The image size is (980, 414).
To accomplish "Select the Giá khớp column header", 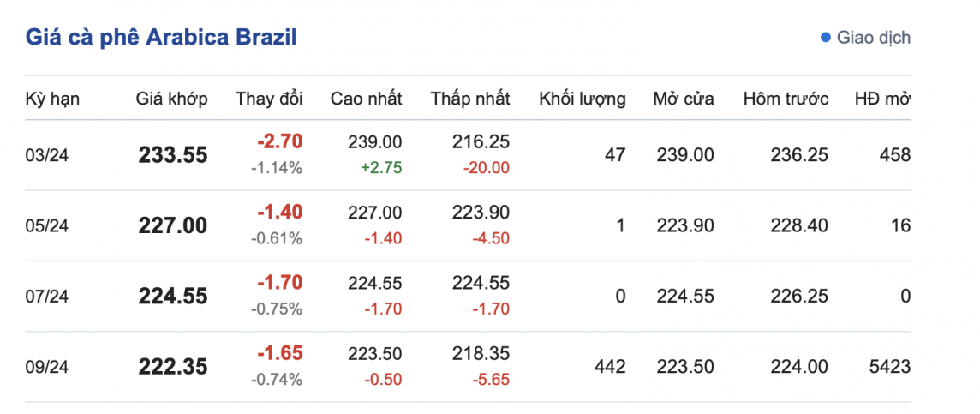I will (171, 99).
